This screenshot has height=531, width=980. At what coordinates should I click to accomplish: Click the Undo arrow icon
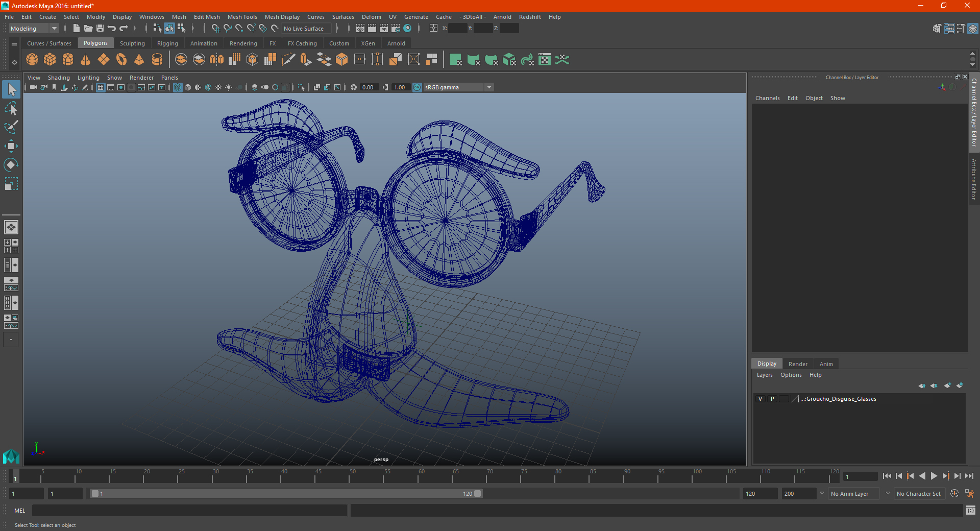click(x=112, y=29)
